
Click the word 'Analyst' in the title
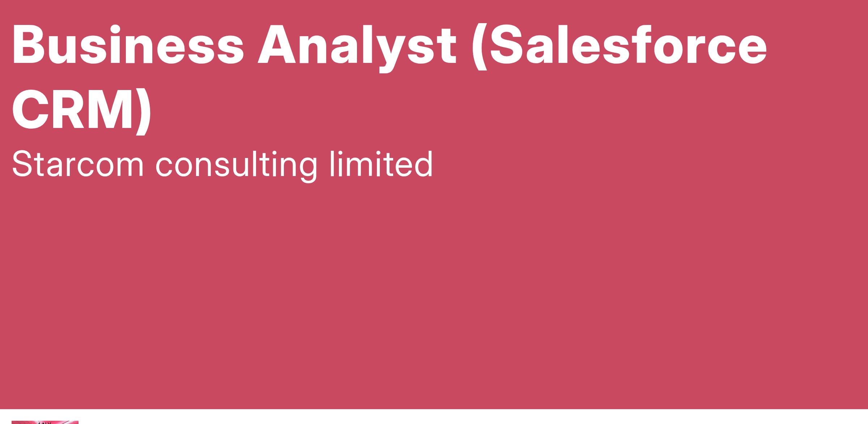(357, 48)
